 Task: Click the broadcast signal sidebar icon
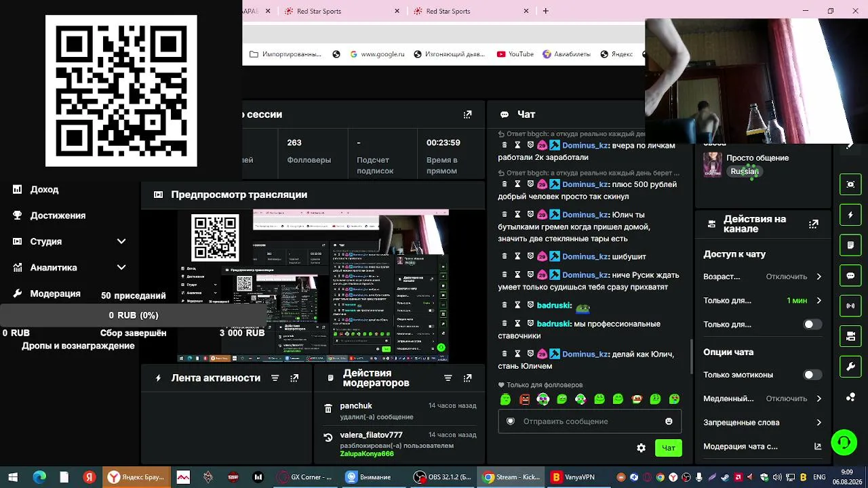850,306
